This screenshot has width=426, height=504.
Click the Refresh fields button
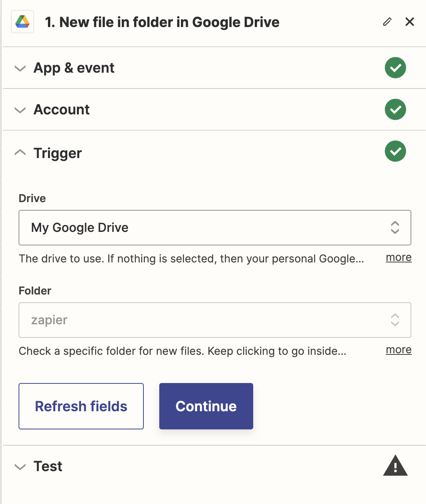[81, 406]
